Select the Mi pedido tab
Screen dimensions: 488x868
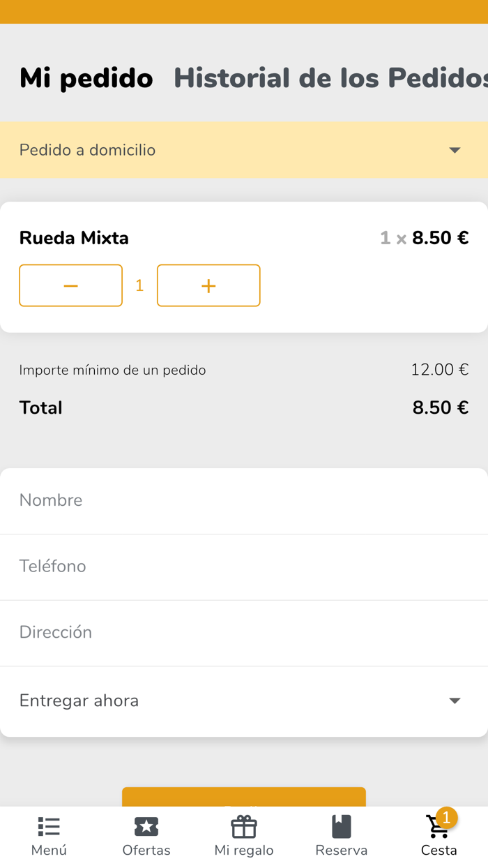pyautogui.click(x=86, y=77)
